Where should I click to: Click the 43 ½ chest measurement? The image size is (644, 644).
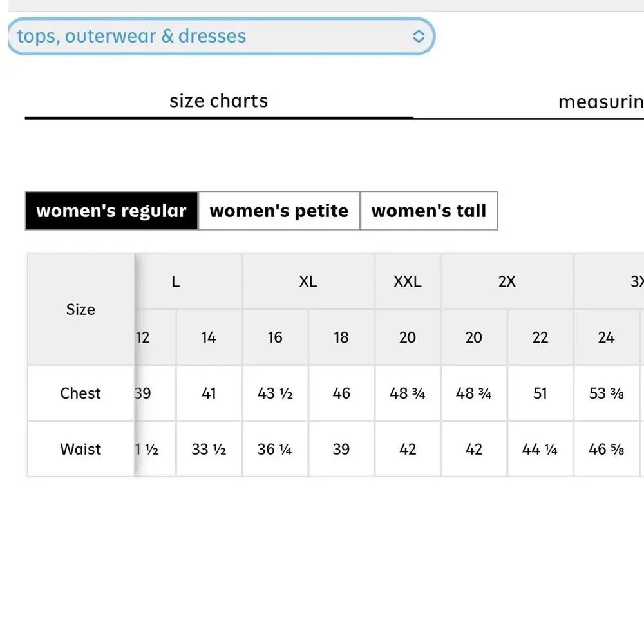point(275,393)
